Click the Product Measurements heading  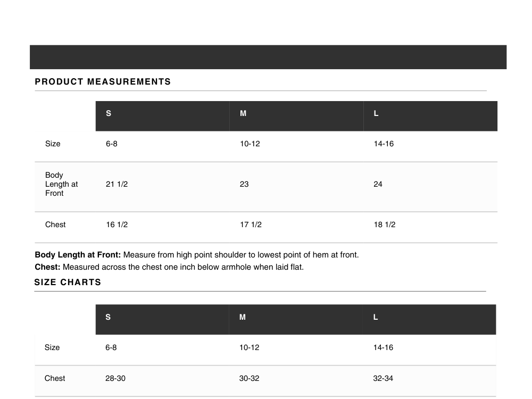pos(103,82)
